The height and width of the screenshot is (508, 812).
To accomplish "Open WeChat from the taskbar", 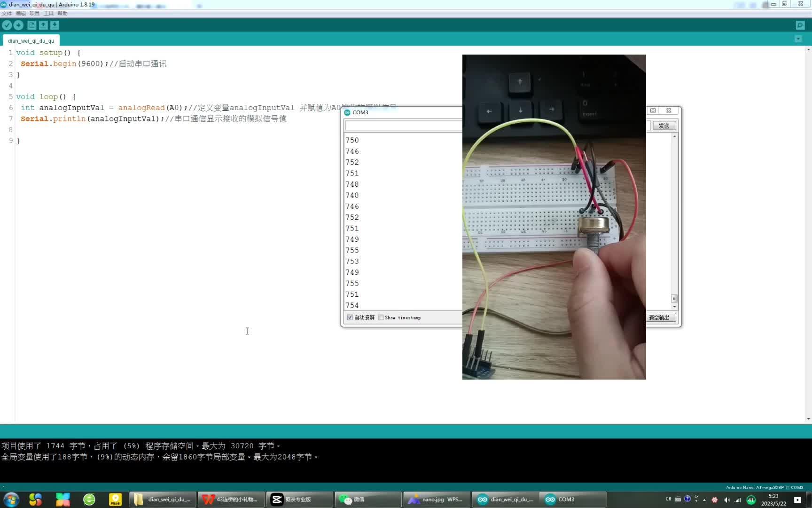I will [x=368, y=499].
